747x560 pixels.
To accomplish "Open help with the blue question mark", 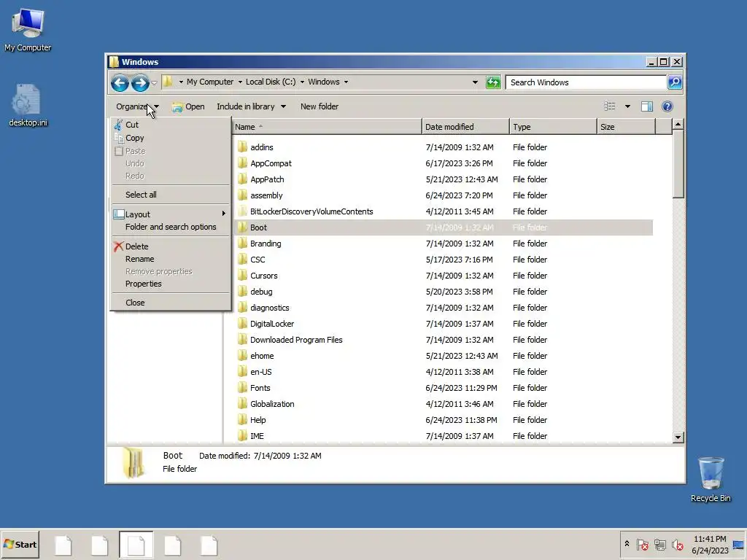I will [x=667, y=106].
